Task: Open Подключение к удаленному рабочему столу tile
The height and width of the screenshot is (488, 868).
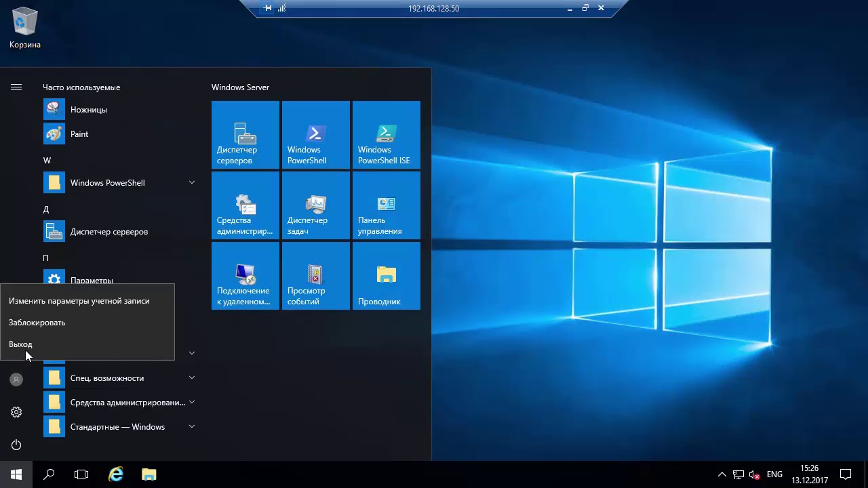Action: click(245, 275)
